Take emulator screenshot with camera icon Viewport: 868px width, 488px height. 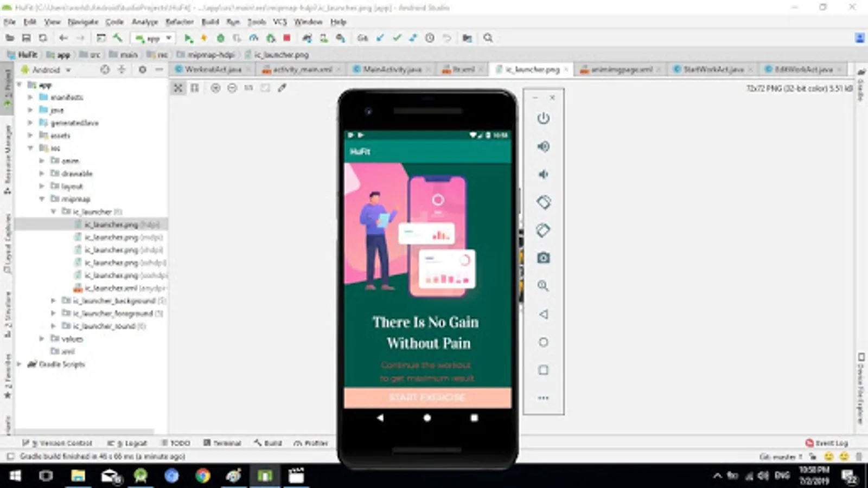pos(543,258)
